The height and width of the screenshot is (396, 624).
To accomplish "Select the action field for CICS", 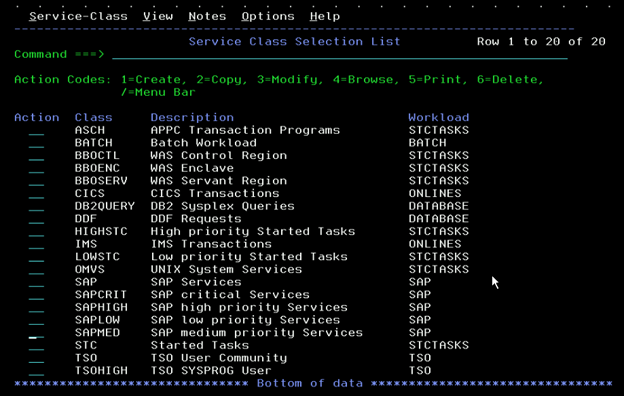I will pyautogui.click(x=36, y=194).
